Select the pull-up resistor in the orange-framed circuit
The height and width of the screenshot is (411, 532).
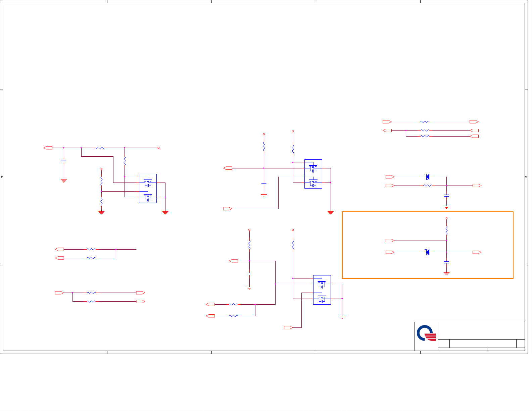(x=446, y=230)
